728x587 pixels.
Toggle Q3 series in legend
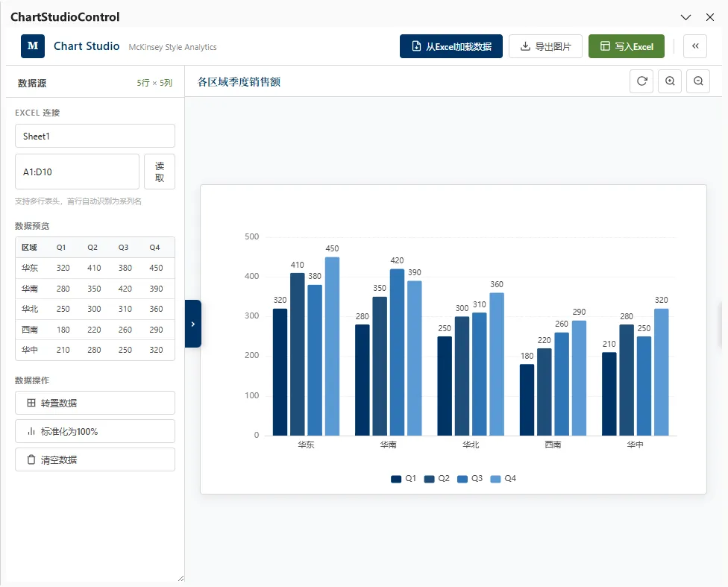470,478
